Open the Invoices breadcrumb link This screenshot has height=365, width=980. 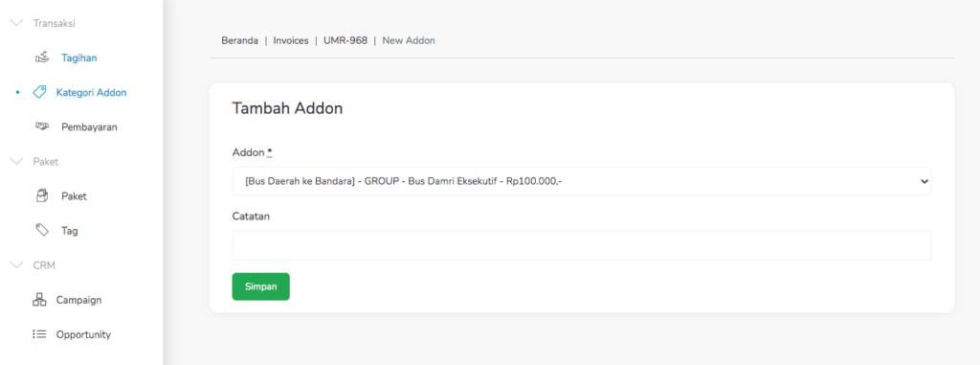pyautogui.click(x=291, y=40)
